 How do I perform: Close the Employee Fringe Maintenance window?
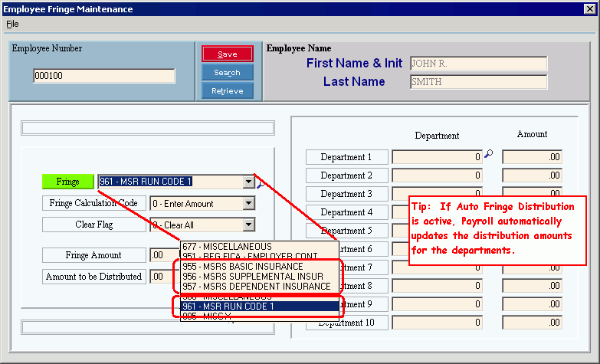pyautogui.click(x=590, y=9)
